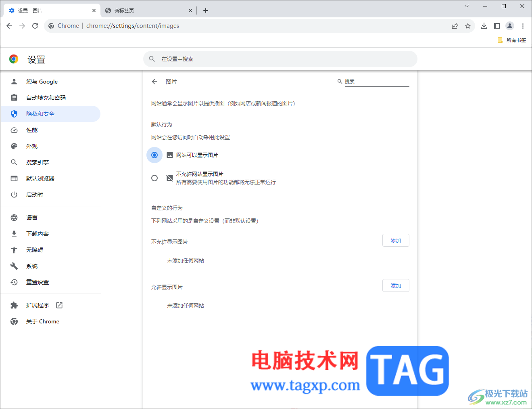The image size is (532, 409).
Task: Focus the 在设置中搜索 search field
Action: tap(280, 59)
